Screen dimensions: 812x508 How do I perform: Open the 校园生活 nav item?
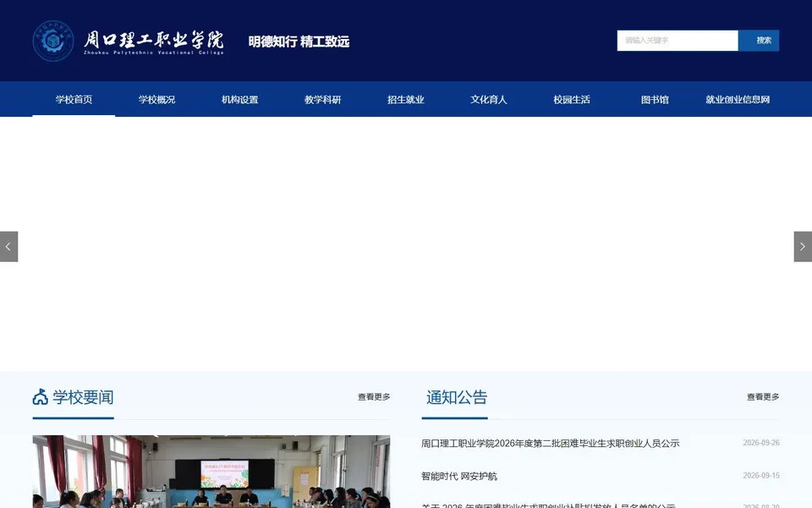[x=572, y=100]
